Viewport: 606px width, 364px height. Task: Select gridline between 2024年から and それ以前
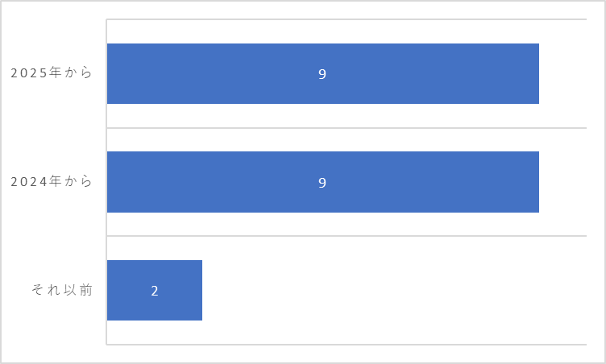[x=347, y=236]
